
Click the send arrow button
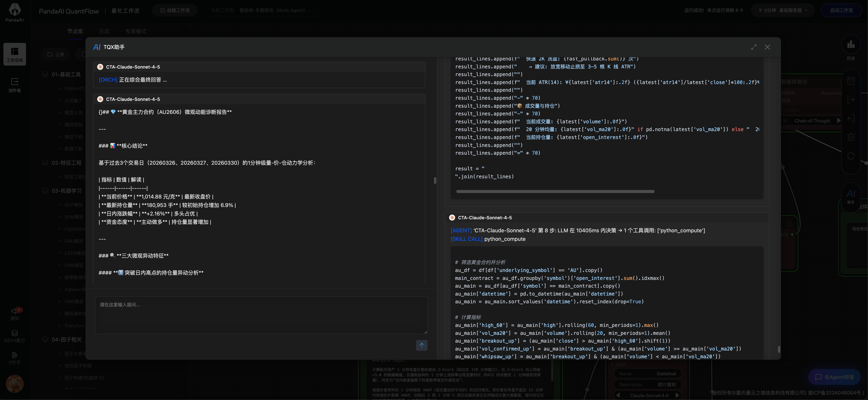point(421,345)
